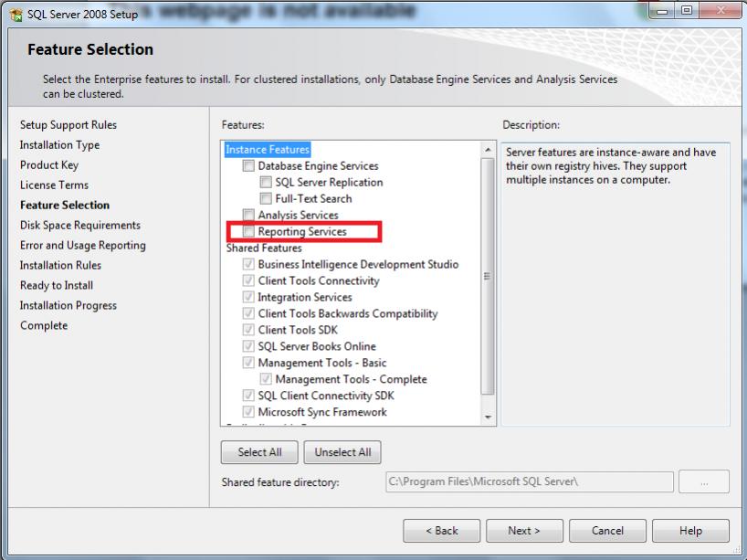Screen dimensions: 747x560
Task: Open the Installation Progress step
Action: [x=68, y=305]
